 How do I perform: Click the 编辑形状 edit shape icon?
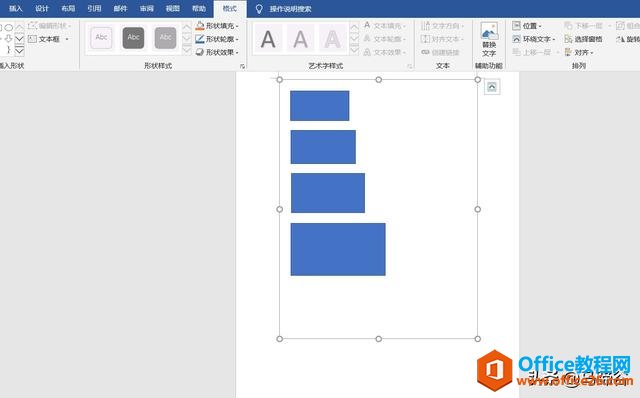point(32,26)
